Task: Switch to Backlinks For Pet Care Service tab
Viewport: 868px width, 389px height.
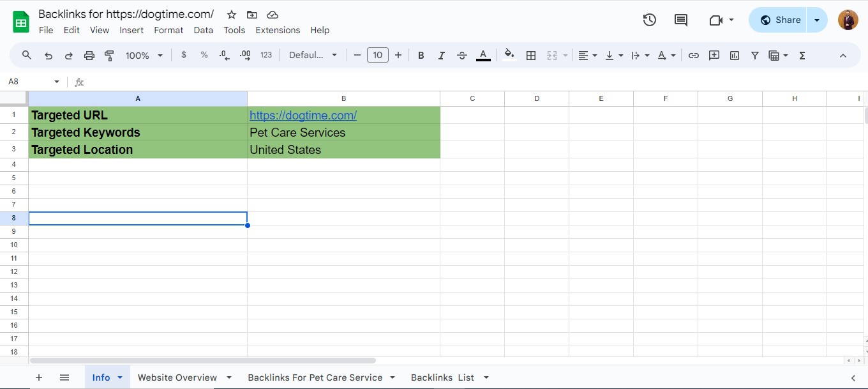Action: click(x=315, y=378)
